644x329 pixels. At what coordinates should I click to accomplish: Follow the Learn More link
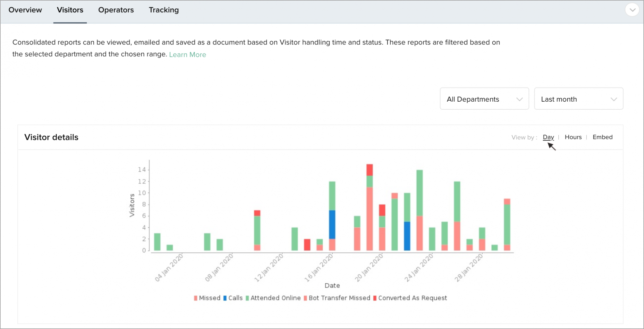tap(187, 55)
